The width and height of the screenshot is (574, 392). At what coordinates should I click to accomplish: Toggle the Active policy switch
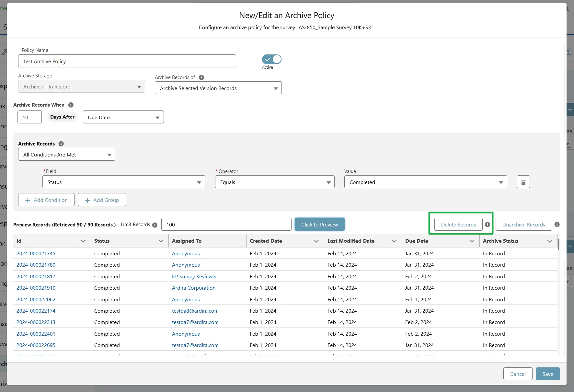coord(271,60)
